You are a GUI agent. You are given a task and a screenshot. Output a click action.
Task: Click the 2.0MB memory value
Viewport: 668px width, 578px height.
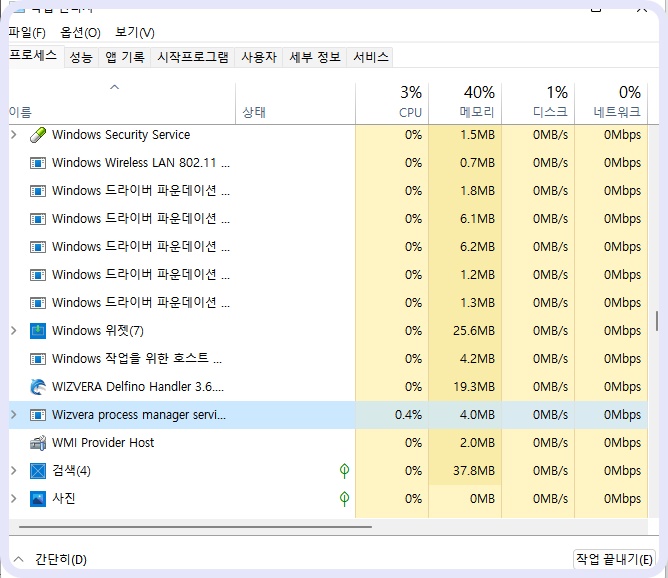click(477, 443)
